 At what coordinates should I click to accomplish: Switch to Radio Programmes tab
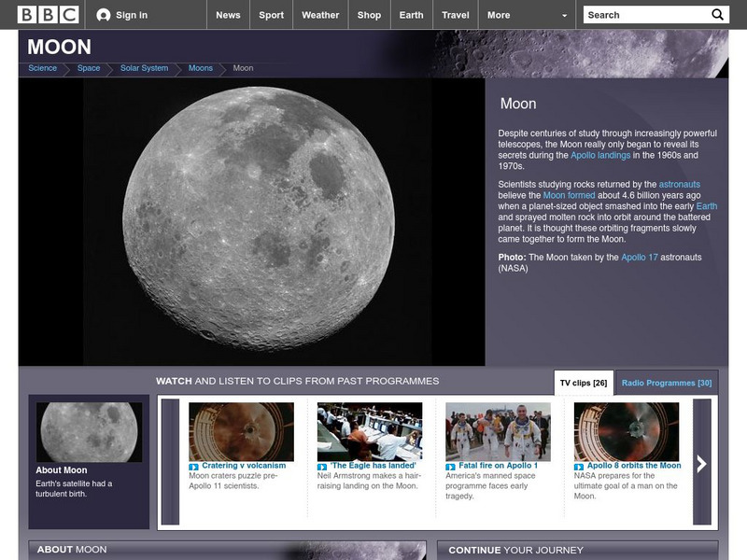tap(667, 383)
